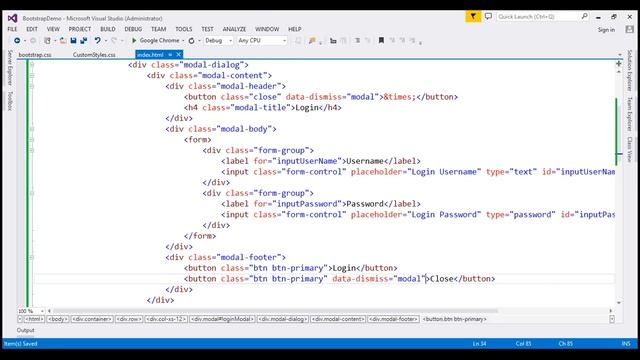This screenshot has height=360, width=640.
Task: Open the EDIT menu
Action: coord(32,29)
